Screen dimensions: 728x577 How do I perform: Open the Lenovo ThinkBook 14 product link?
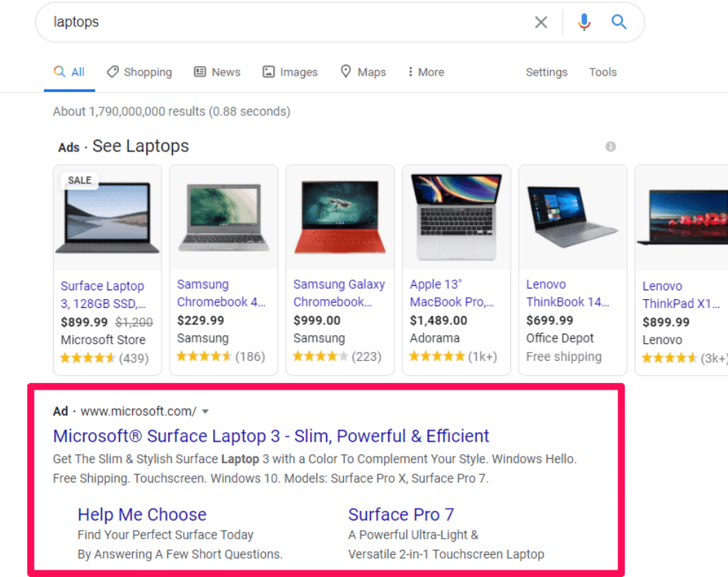567,293
